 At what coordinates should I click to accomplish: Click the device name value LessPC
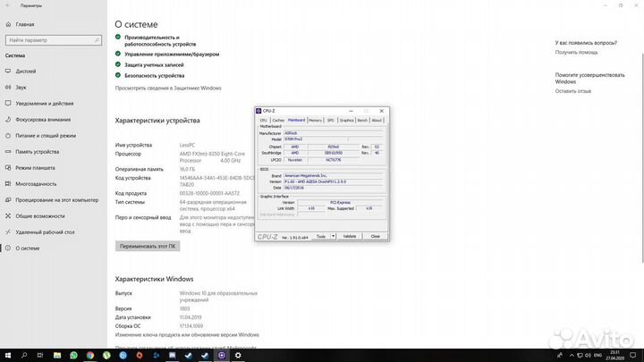tap(187, 145)
